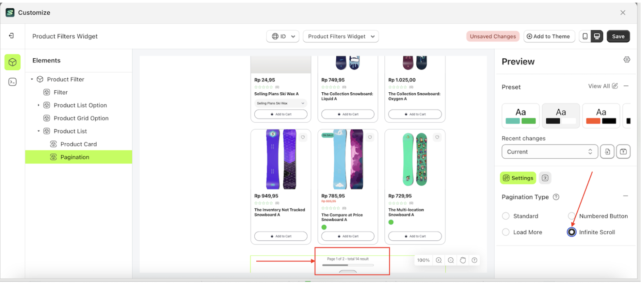This screenshot has height=284, width=644.
Task: Click zoom out magnifier icon
Action: pyautogui.click(x=451, y=260)
